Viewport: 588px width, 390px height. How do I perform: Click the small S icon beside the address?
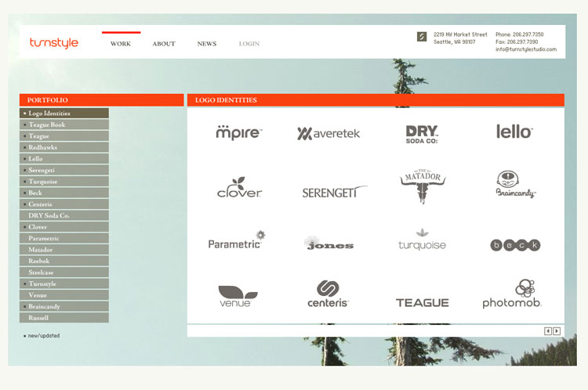tap(422, 36)
